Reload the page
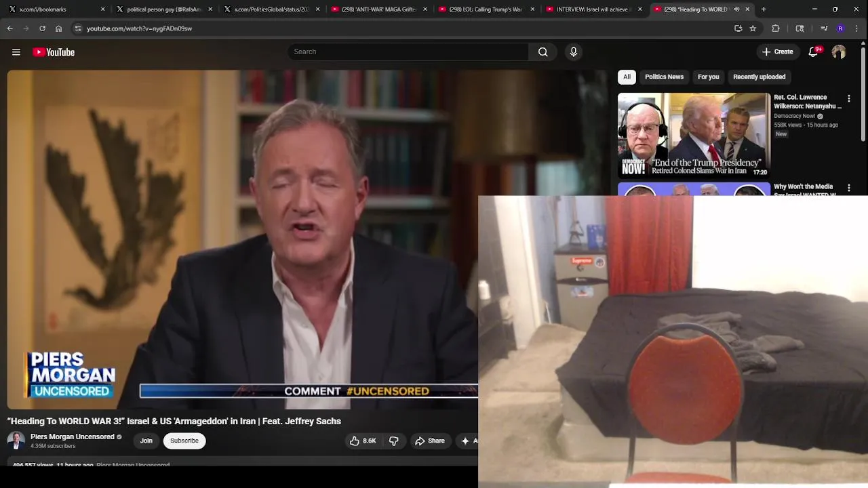 (x=42, y=28)
